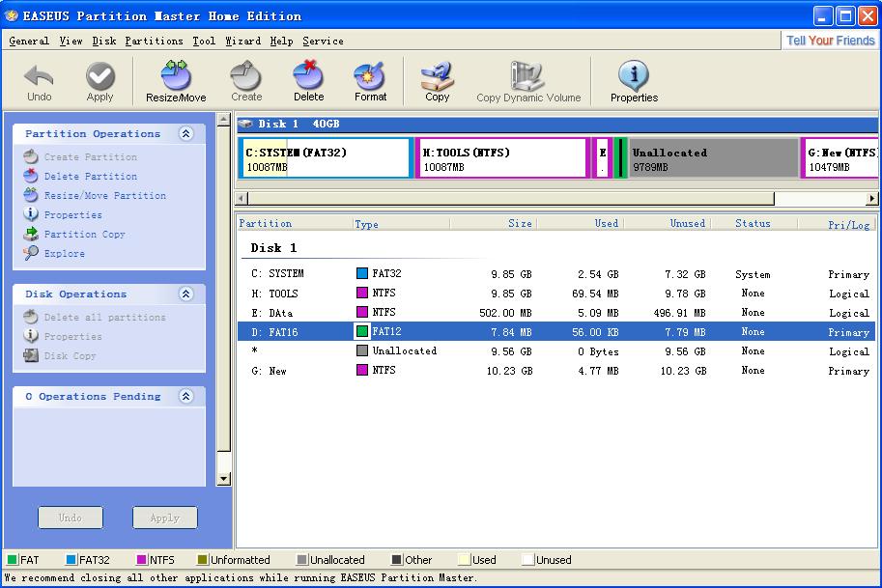Image resolution: width=882 pixels, height=588 pixels.
Task: Choose Resize/Move Partition in sidebar
Action: click(x=95, y=196)
